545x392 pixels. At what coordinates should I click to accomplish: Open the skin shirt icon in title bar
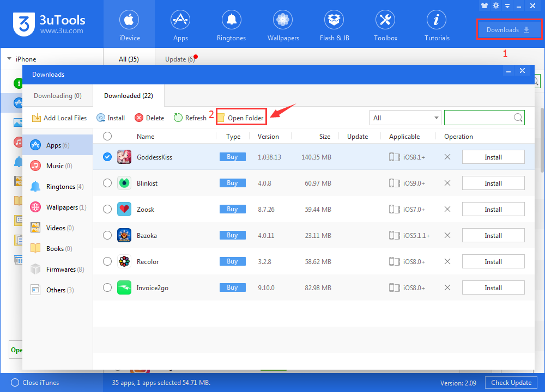[485, 5]
